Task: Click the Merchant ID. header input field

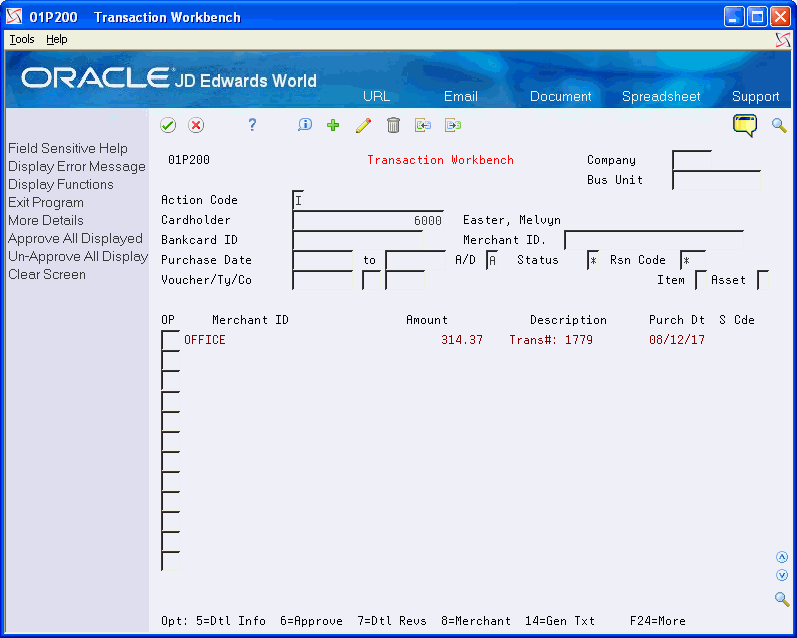Action: (654, 240)
